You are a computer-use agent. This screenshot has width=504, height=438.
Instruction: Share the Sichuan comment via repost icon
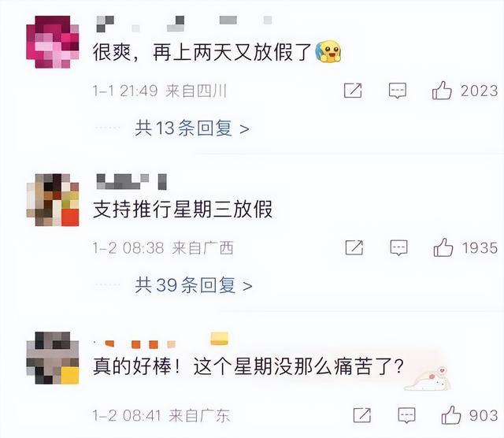tap(353, 91)
